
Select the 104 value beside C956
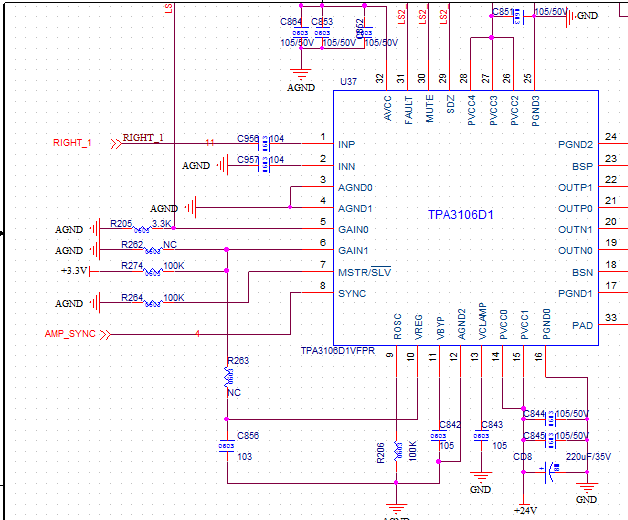(x=277, y=139)
